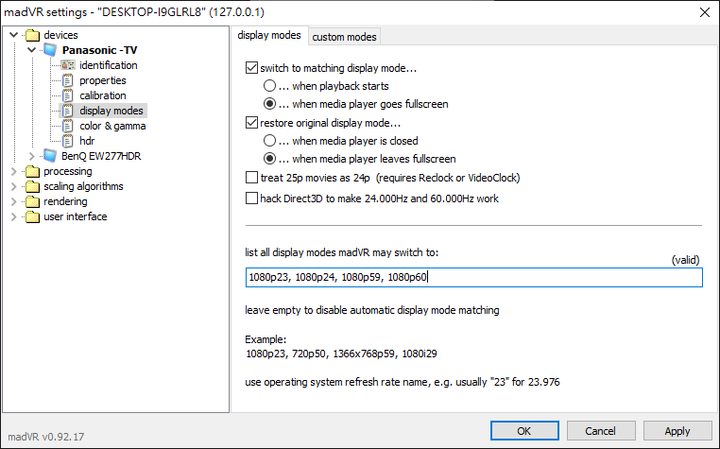Click the scaling algorithms folder icon
Screen dimensions: 720x449
(x=33, y=186)
